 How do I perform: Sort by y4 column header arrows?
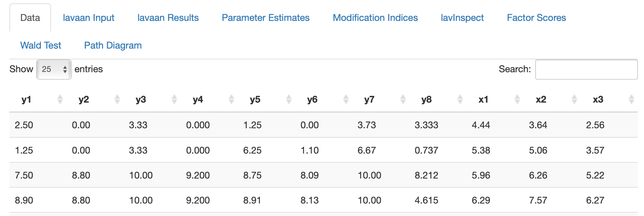231,99
